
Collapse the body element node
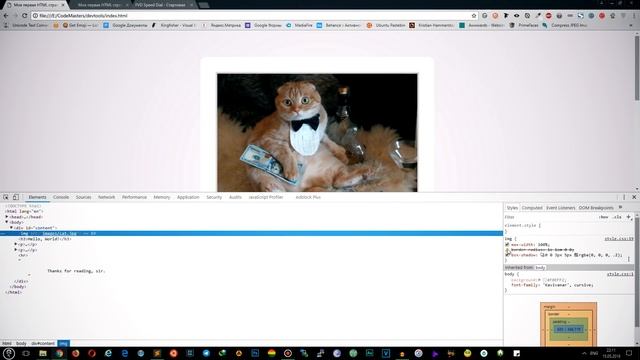[x=7, y=222]
